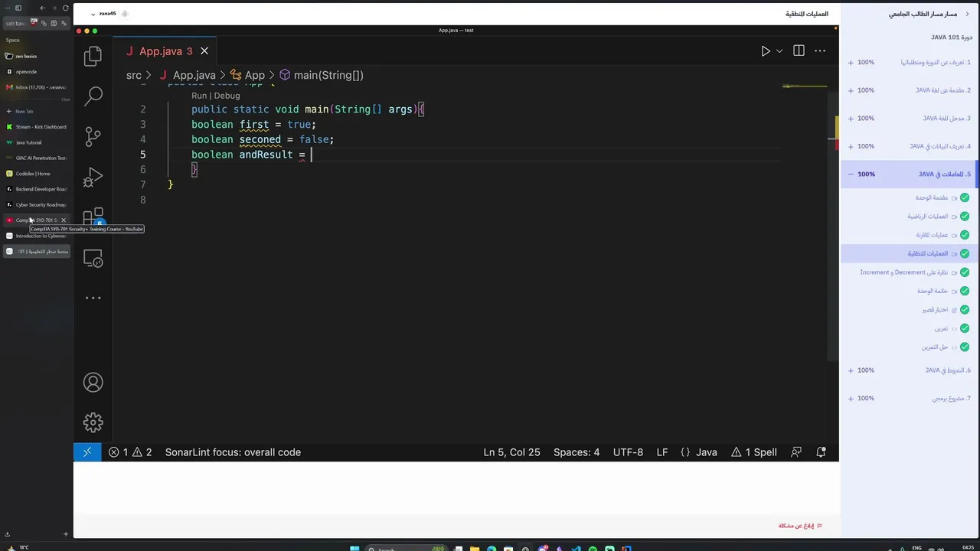Viewport: 980px width, 551px height.
Task: Switch to Stream - Kick Dashboard tab
Action: tap(37, 127)
